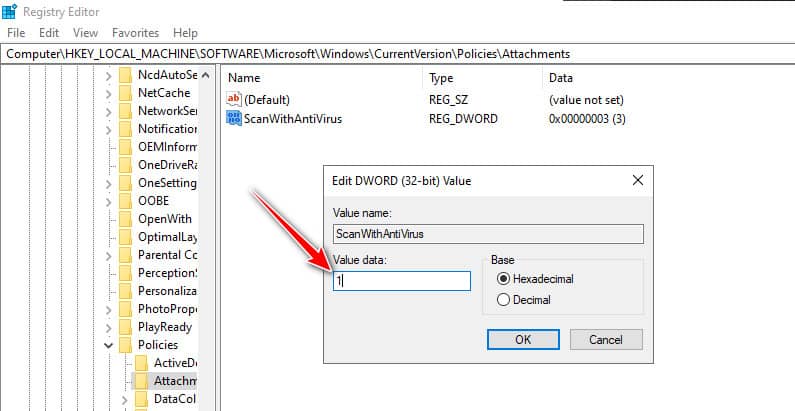Open the Edit menu
The width and height of the screenshot is (795, 411).
[49, 33]
